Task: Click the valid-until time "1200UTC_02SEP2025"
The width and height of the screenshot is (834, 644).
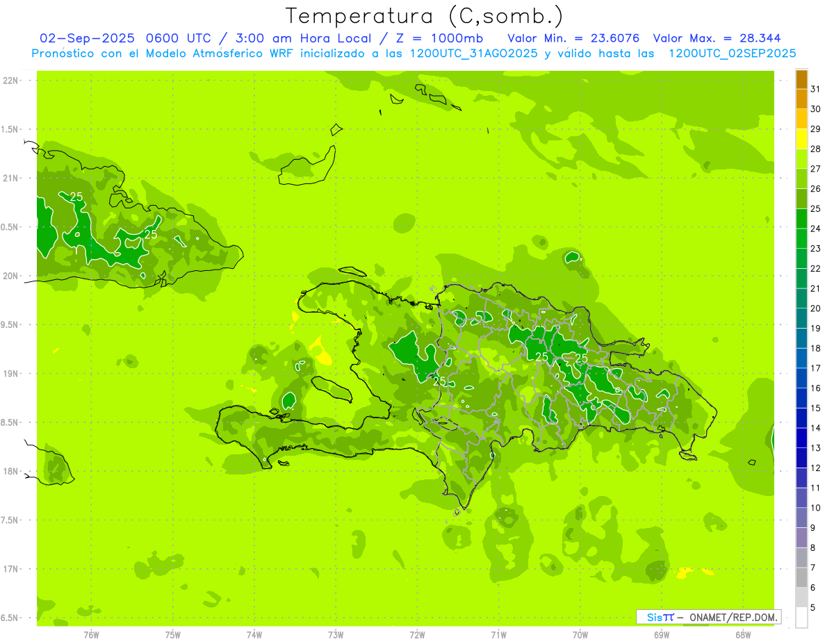Action: click(x=731, y=53)
